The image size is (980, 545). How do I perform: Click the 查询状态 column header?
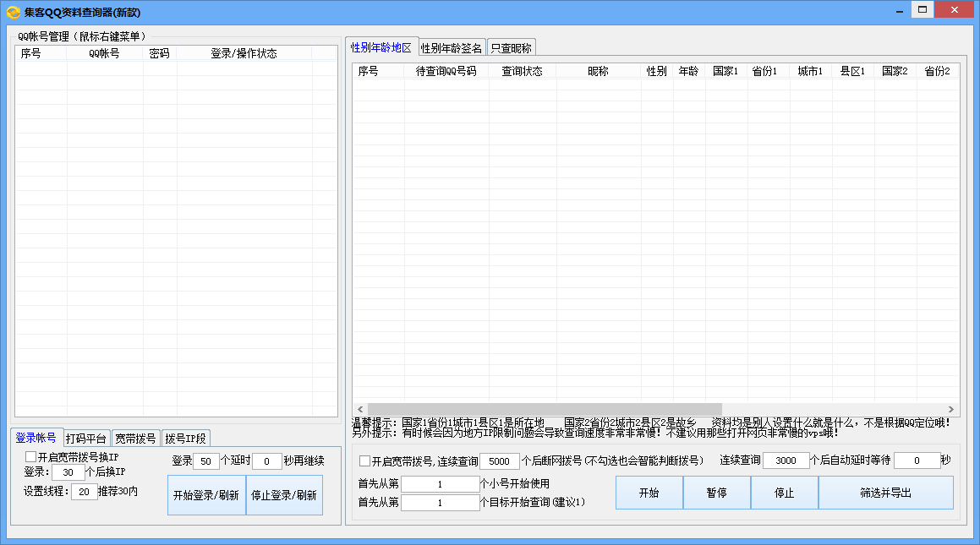click(523, 71)
